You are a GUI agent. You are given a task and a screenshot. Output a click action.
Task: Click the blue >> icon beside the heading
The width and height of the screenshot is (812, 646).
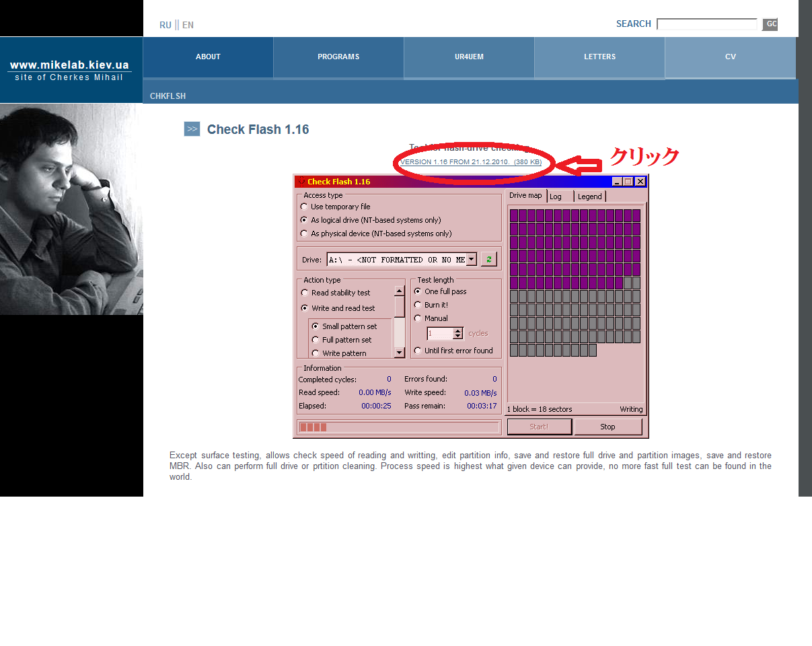(192, 129)
